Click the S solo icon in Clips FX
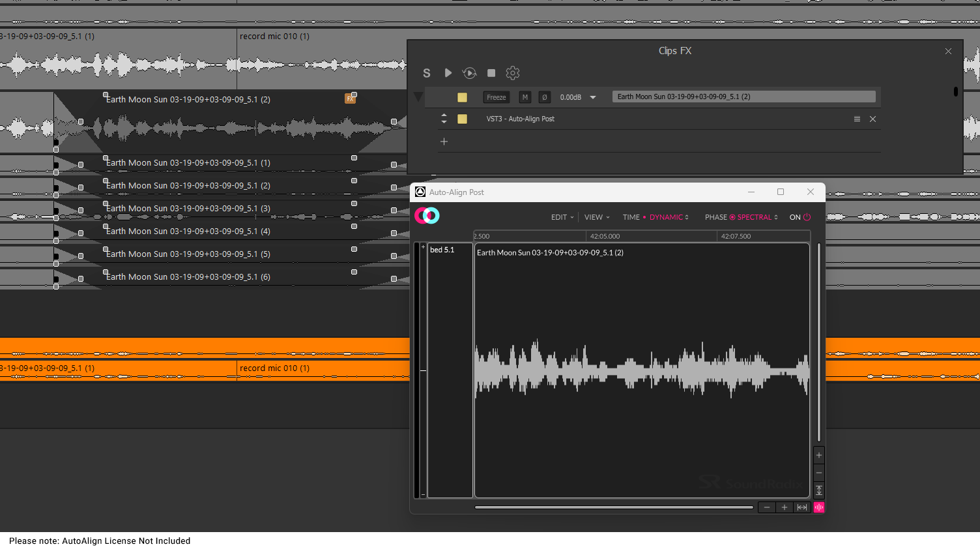Screen dimensions: 980x551 (x=426, y=73)
